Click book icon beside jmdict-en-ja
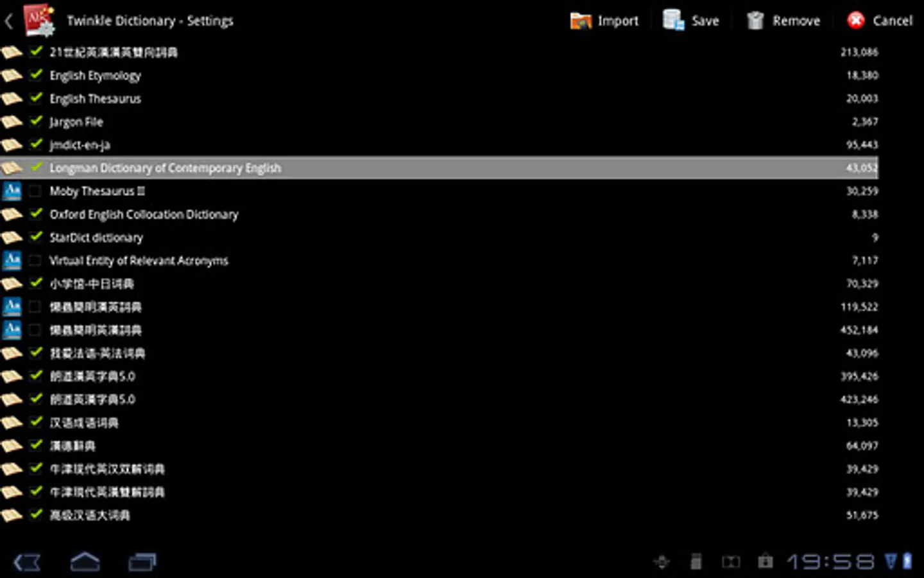Image resolution: width=924 pixels, height=578 pixels. [12, 145]
